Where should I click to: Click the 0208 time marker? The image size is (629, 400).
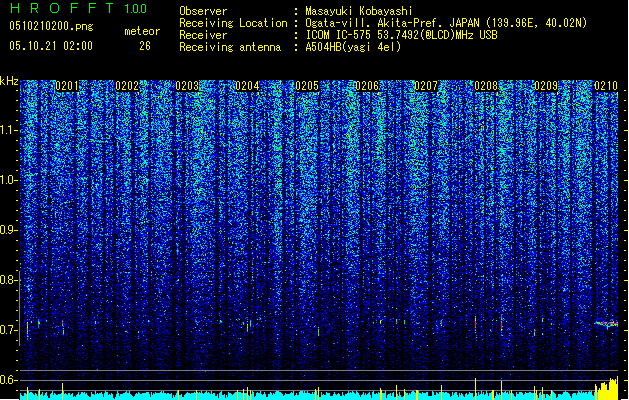486,86
